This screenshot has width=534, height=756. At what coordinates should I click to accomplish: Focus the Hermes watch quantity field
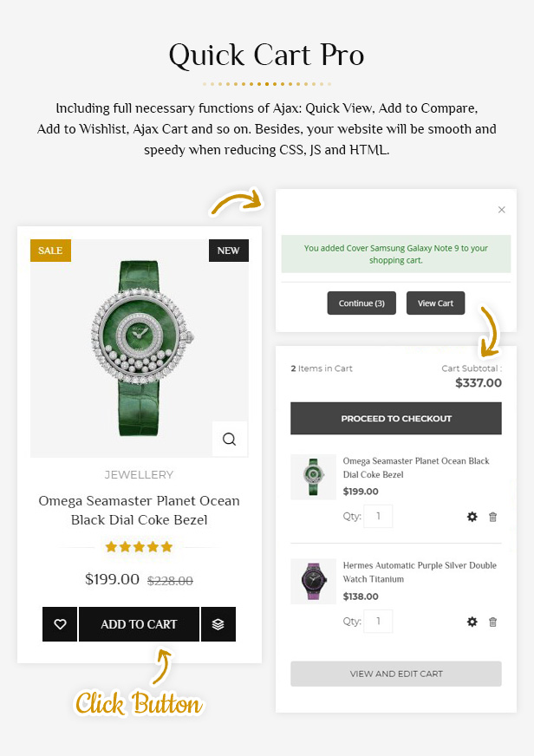(x=378, y=622)
